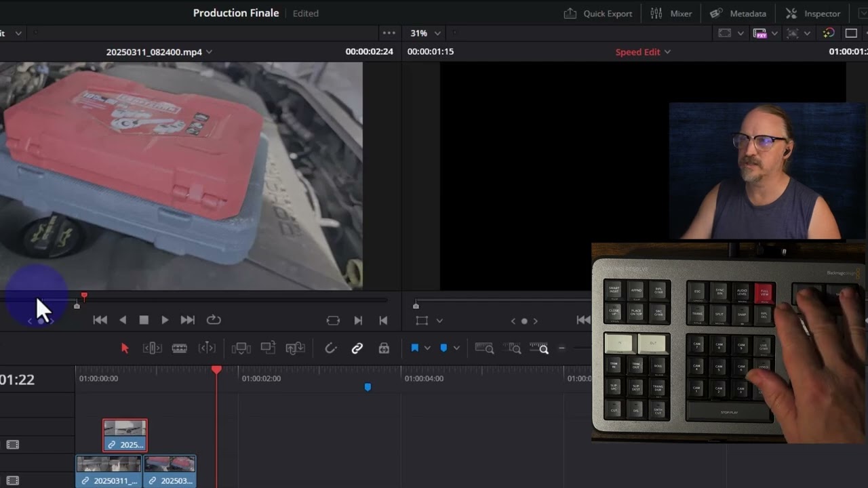Viewport: 868px width, 488px height.
Task: Select the upper track clip labeled 2025...
Action: click(x=125, y=435)
